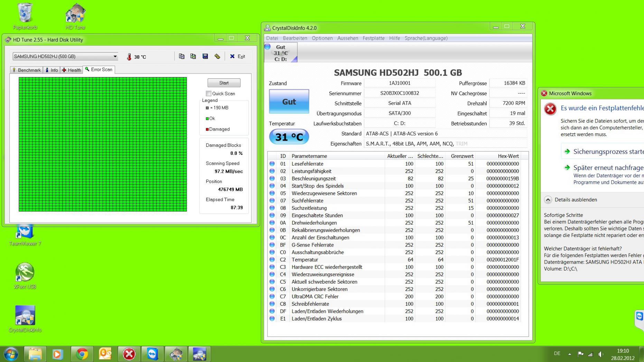Click the Grenzwert column header

(x=460, y=156)
